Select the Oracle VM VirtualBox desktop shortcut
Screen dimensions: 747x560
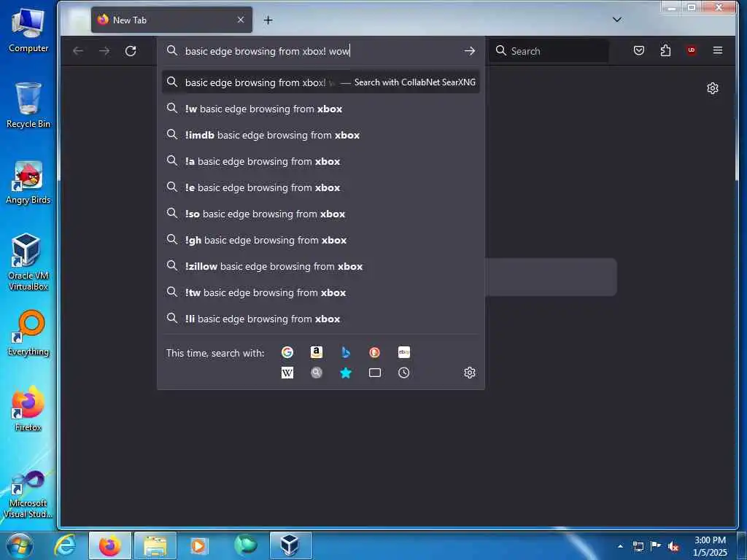click(x=28, y=262)
